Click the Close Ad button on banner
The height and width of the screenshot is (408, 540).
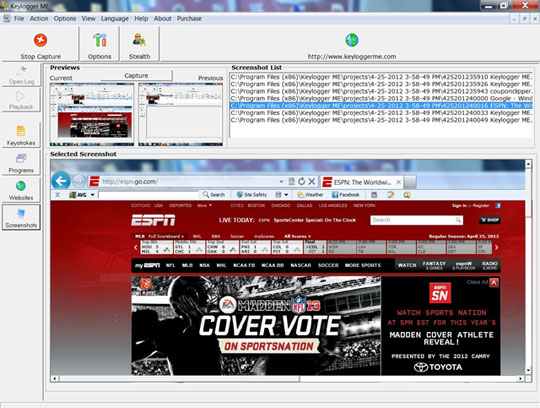(494, 282)
